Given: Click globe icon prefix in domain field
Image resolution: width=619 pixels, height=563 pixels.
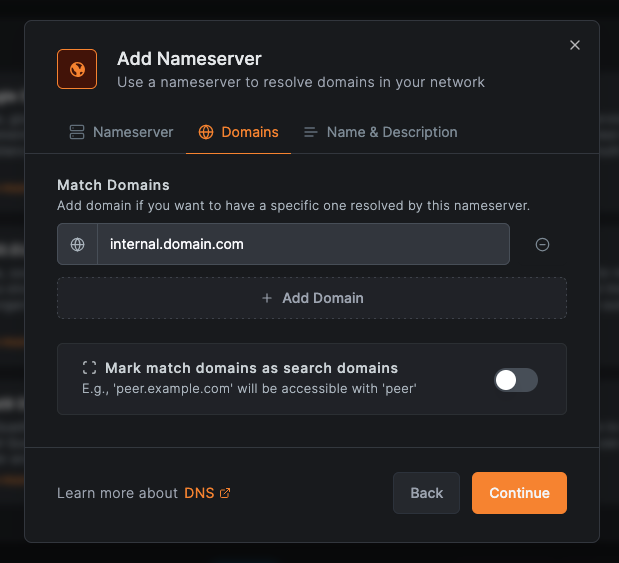Looking at the screenshot, I should [x=77, y=244].
